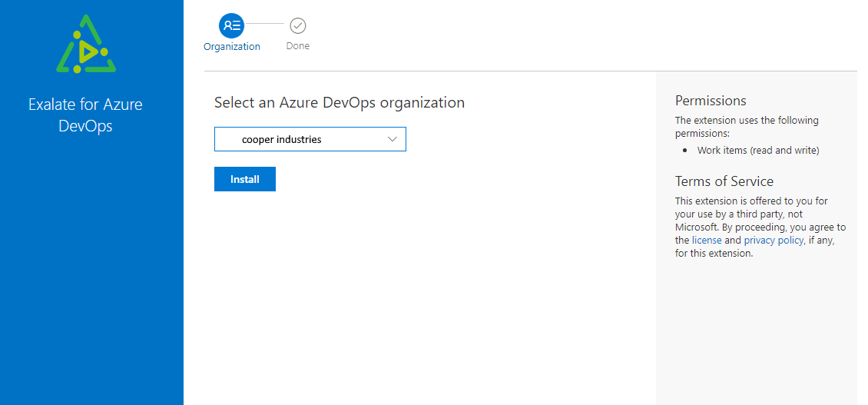Click the Select an Azure DevOps organization heading

(339, 102)
